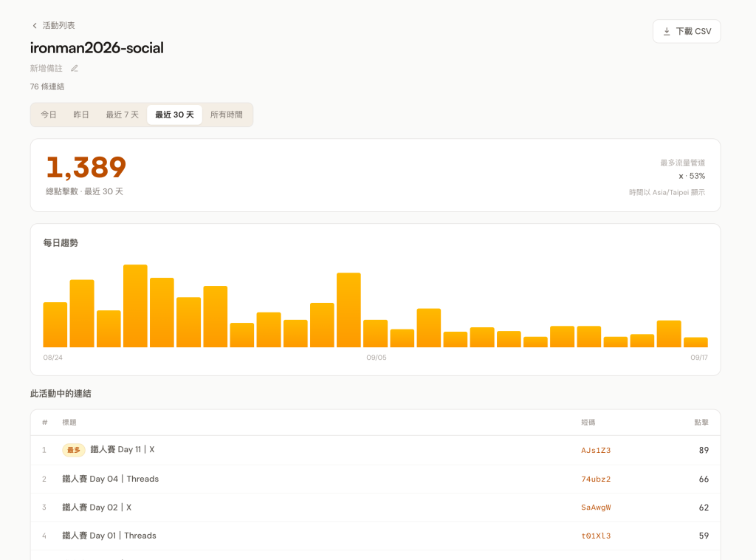Click the tallest bar in the daily chart

(x=136, y=306)
